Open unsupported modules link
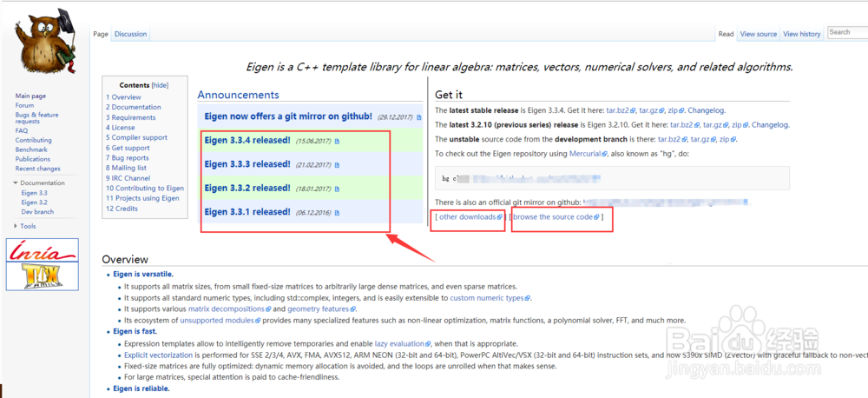 220,321
